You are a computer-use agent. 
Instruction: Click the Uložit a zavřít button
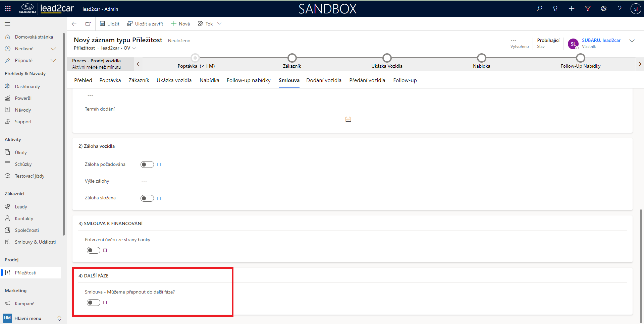coord(145,24)
